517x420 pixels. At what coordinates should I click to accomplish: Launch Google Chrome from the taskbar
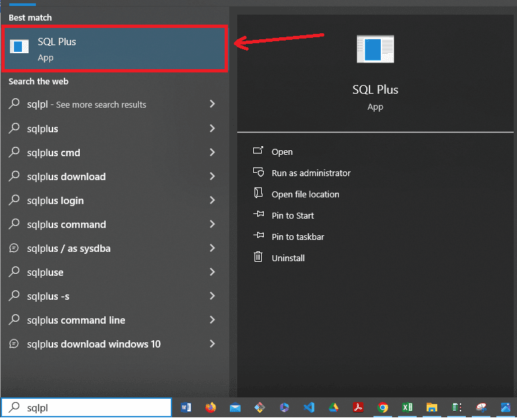[x=382, y=407]
